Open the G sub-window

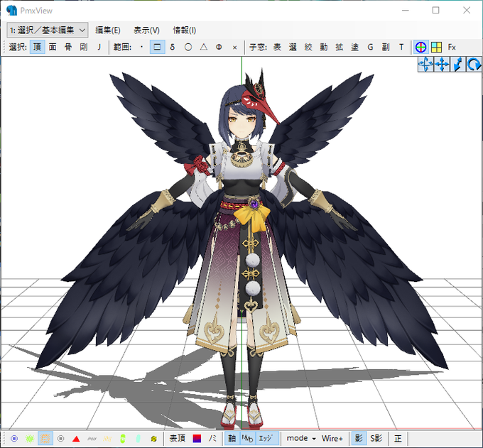[x=370, y=47]
